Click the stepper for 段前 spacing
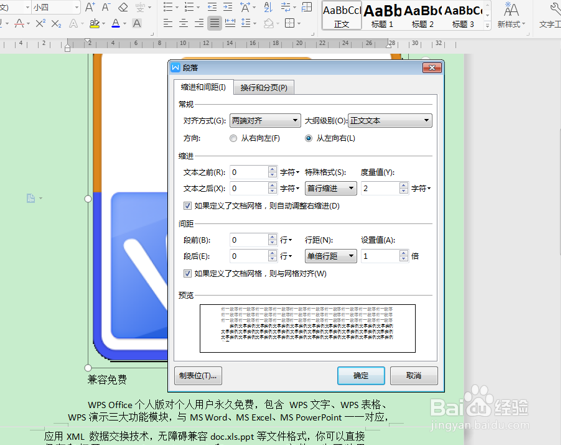 coord(273,240)
